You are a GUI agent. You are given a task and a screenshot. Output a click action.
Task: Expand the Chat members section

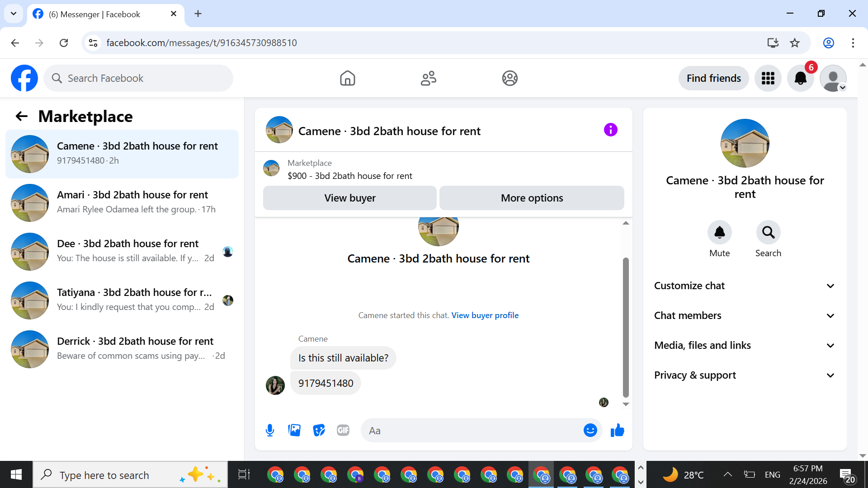[744, 315]
